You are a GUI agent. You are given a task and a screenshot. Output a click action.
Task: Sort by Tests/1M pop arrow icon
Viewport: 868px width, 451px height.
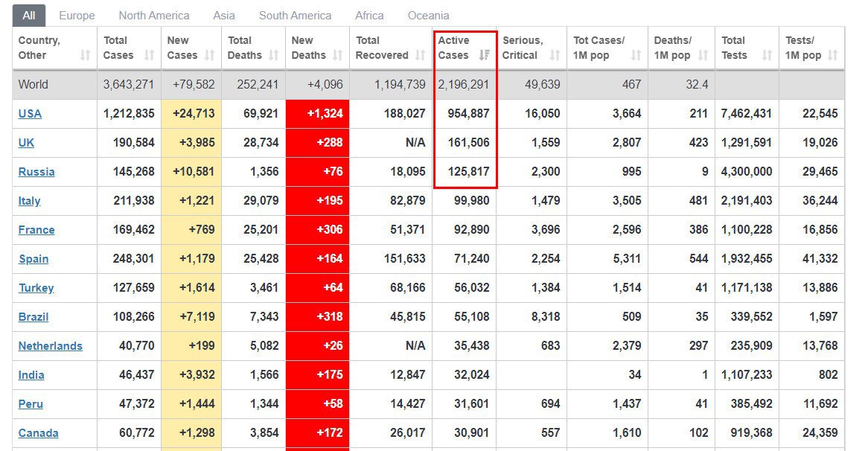tap(832, 55)
